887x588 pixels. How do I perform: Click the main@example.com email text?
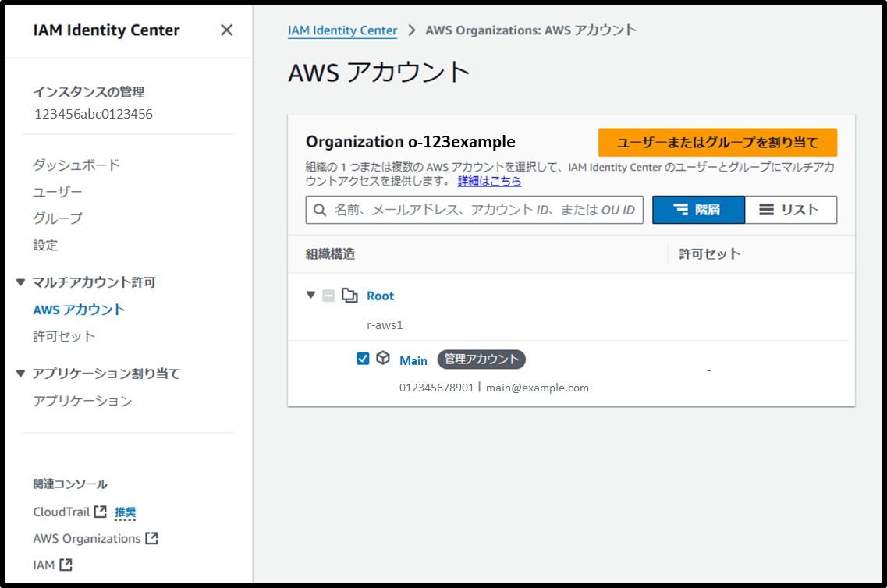[538, 388]
